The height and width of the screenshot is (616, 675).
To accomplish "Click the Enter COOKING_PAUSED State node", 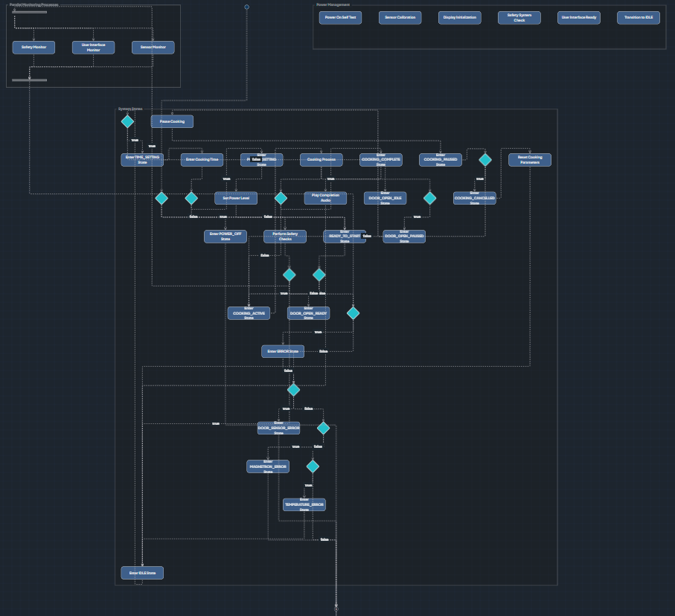I will (441, 160).
